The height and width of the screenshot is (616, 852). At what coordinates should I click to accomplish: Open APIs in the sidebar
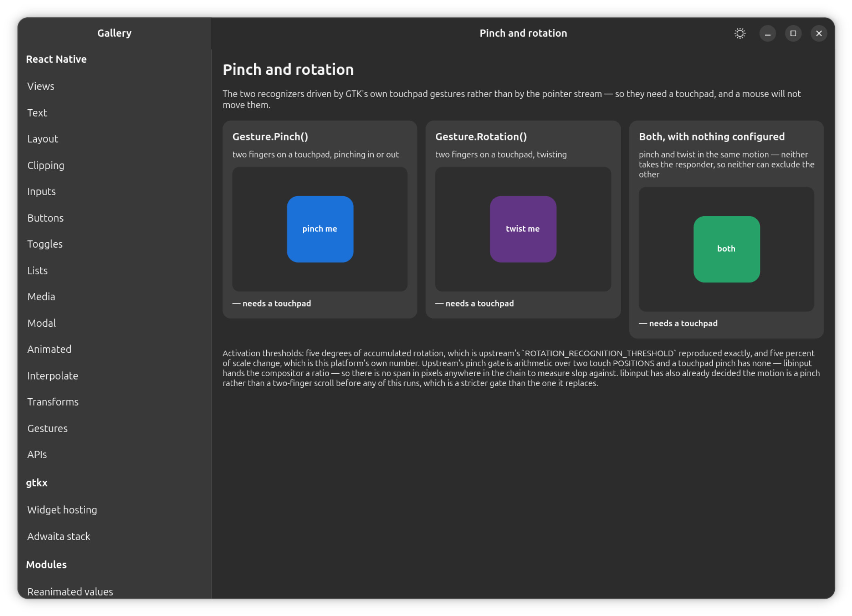click(x=114, y=455)
